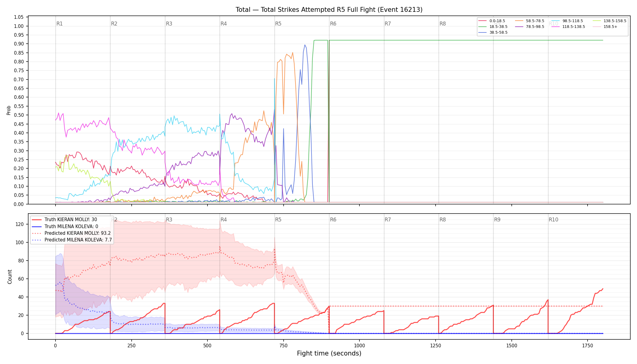Click the R6 round marker in the Prob chart
The image size is (637, 364).
coord(333,24)
